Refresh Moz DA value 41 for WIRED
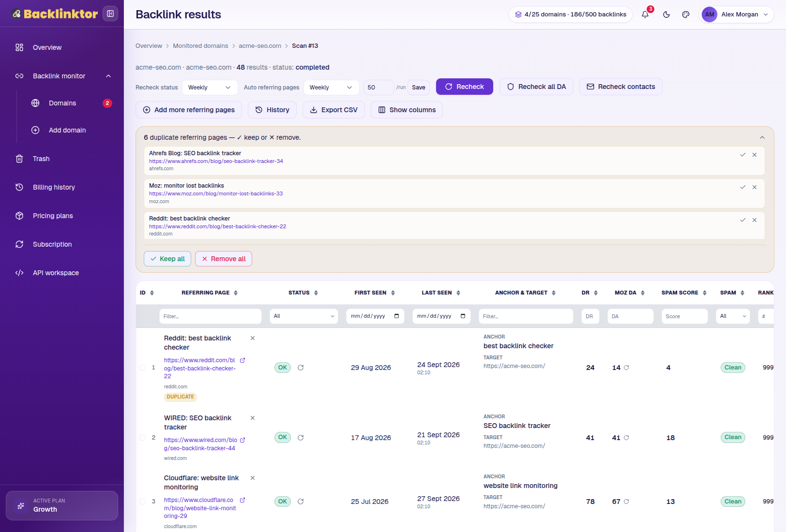786x532 pixels. coord(626,438)
